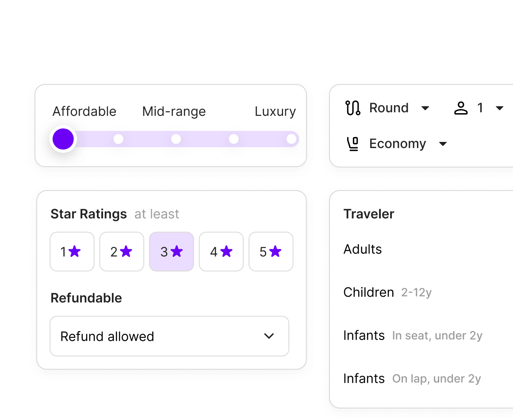Click the purple price slider handle
The height and width of the screenshot is (420, 513).
click(x=63, y=139)
